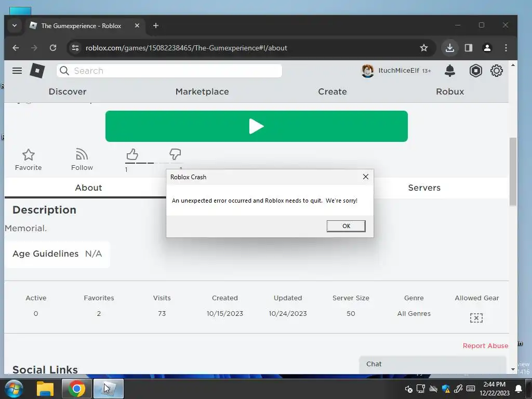Close The Gumexperience - Roblox tab
Viewport: 532px width, 399px height.
click(x=137, y=25)
